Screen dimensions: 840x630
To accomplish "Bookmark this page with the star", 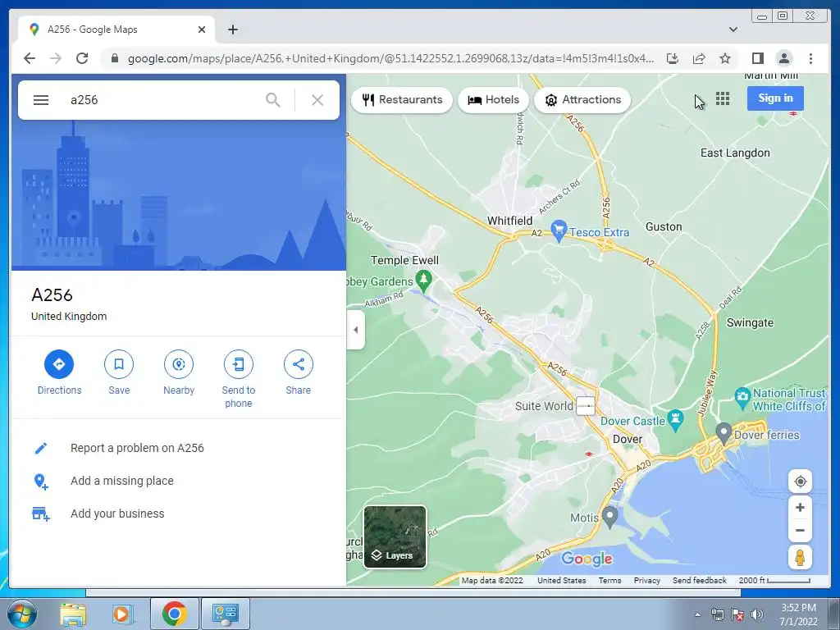I will pyautogui.click(x=725, y=58).
